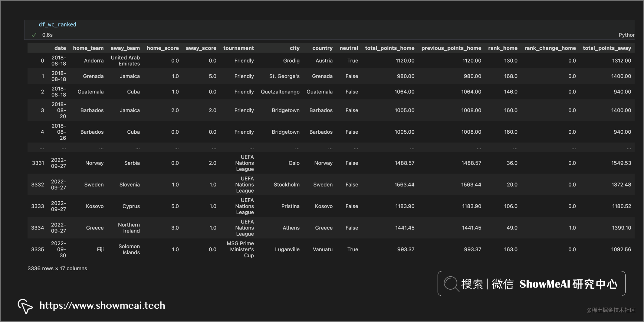This screenshot has width=644, height=322.
Task: Click the Pristina city cell
Action: click(x=291, y=206)
